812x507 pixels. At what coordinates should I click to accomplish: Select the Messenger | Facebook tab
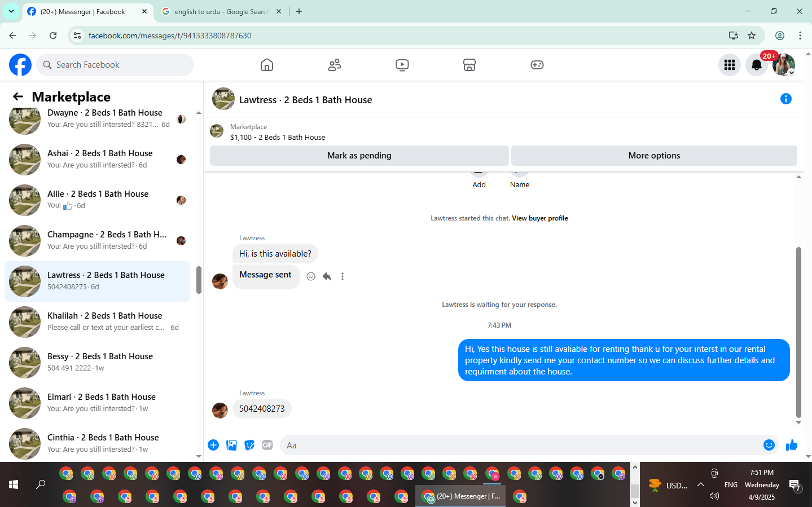(87, 11)
